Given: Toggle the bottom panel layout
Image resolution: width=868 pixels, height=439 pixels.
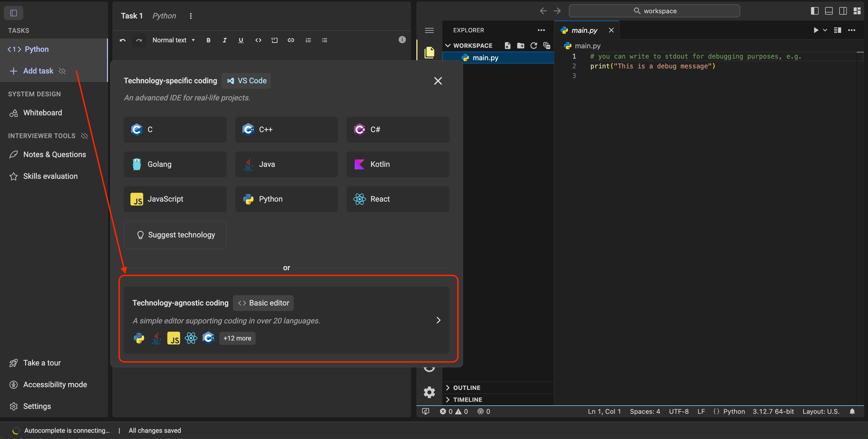Looking at the screenshot, I should point(829,11).
